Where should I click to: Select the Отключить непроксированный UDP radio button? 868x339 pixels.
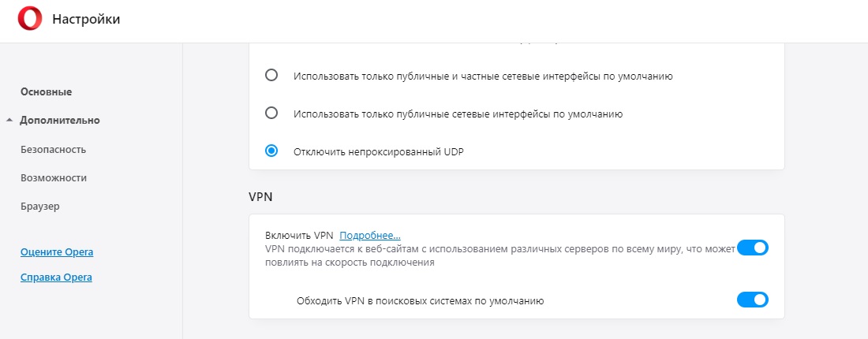click(271, 151)
